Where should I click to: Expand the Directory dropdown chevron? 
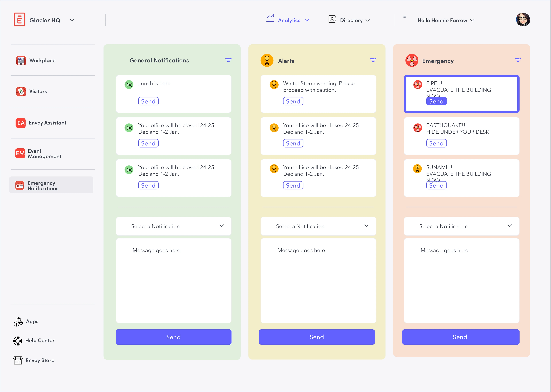368,20
